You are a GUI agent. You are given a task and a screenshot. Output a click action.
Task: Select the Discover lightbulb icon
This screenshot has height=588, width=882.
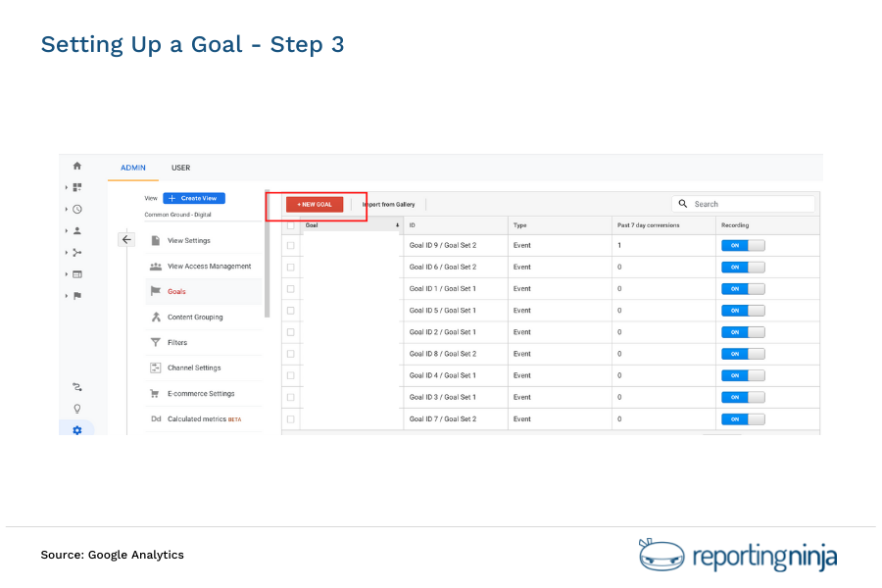(x=76, y=408)
